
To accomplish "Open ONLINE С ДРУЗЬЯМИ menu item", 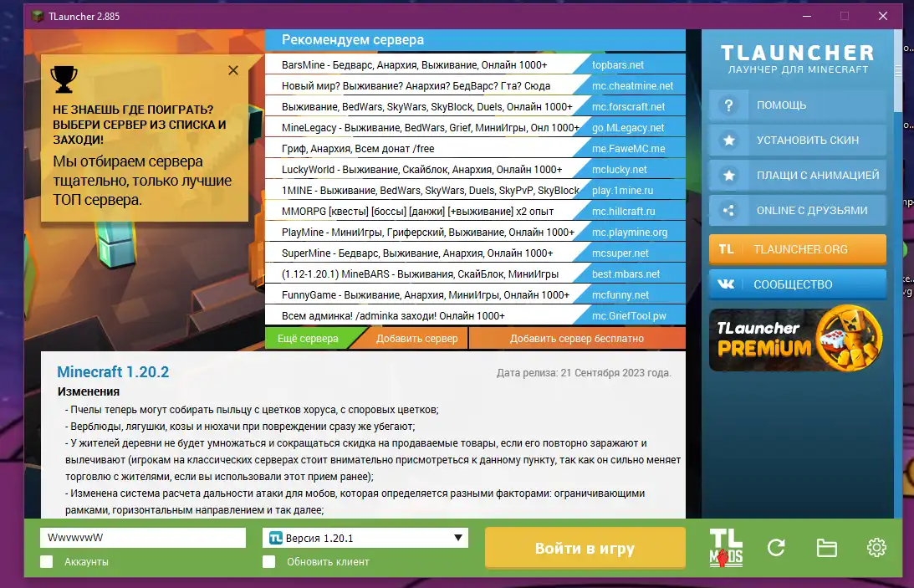I will (x=798, y=211).
